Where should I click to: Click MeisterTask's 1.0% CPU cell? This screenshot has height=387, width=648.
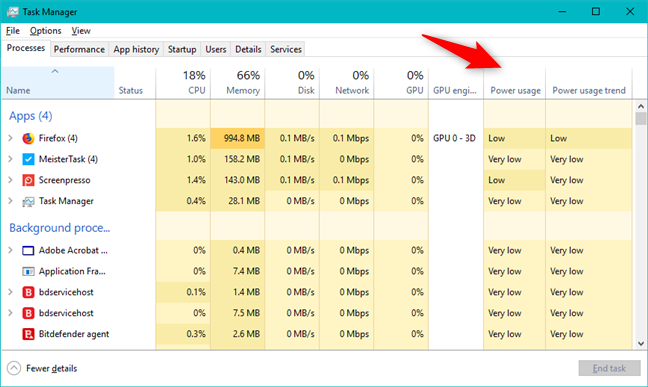(183, 159)
